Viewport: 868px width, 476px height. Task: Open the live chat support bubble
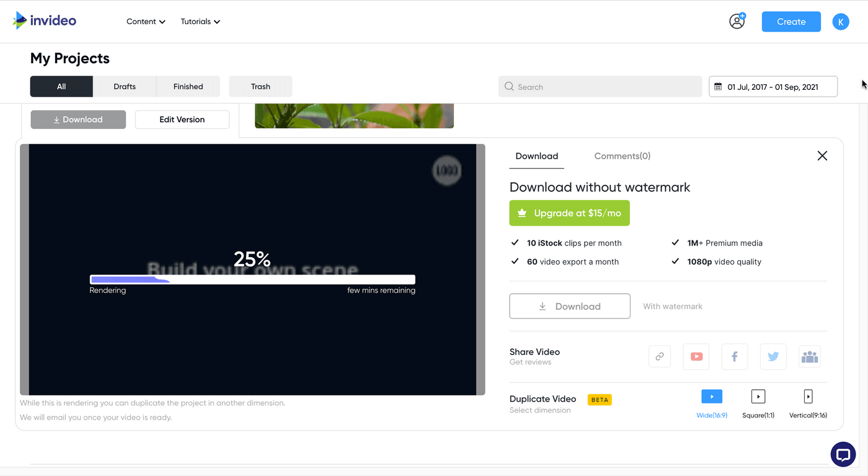click(843, 454)
